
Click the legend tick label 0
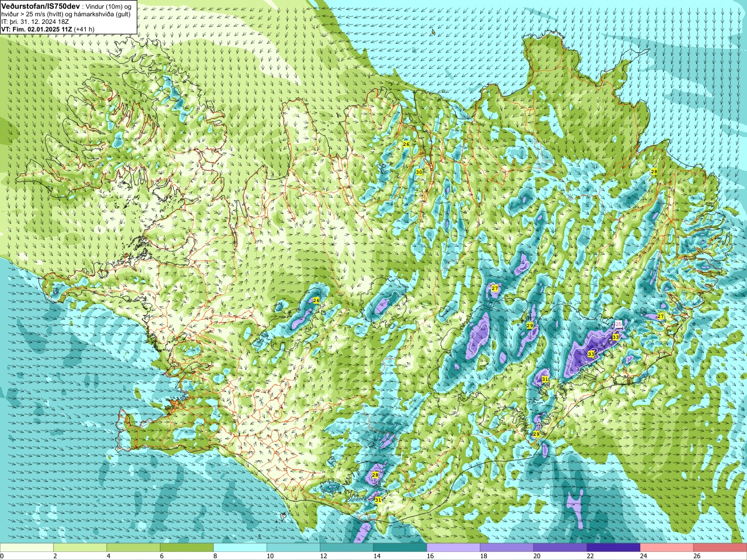2,556
